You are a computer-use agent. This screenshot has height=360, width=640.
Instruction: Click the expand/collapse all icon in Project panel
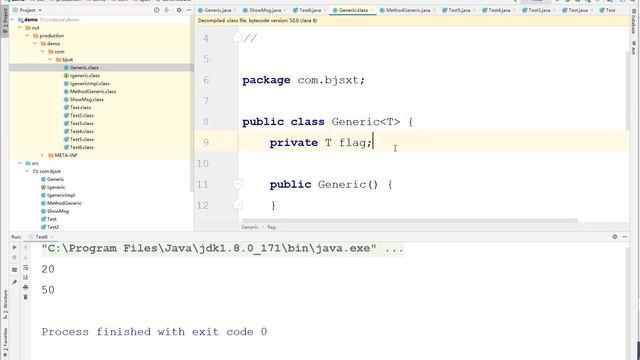[167, 10]
